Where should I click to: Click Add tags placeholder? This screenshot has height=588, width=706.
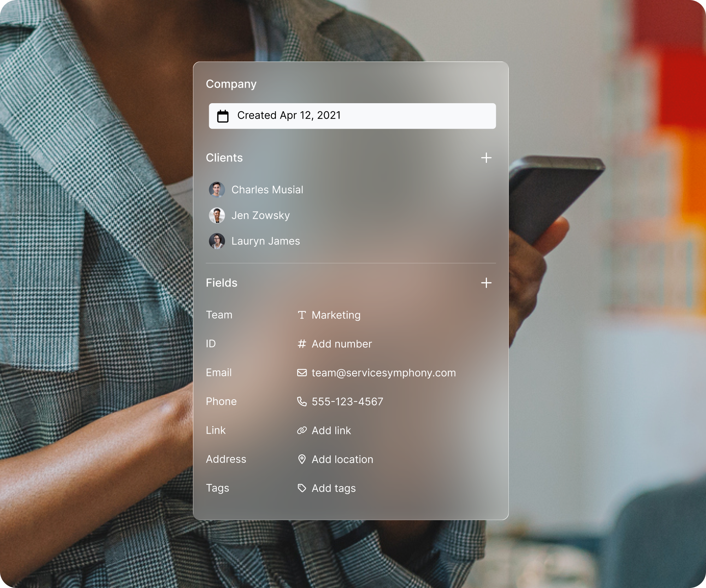click(333, 488)
